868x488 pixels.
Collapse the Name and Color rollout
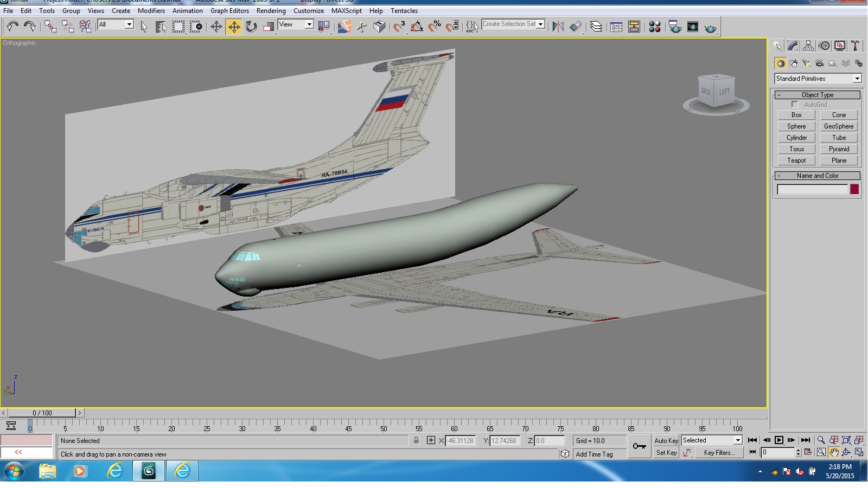pyautogui.click(x=818, y=176)
